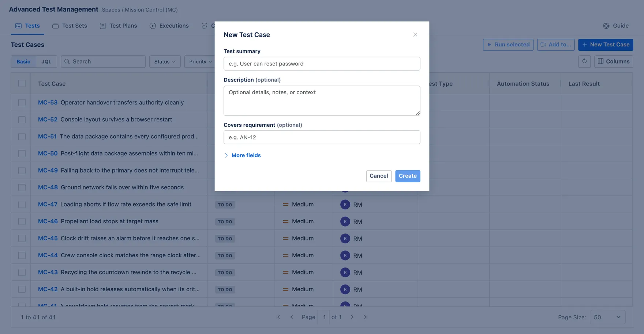Jump to the last page
The height and width of the screenshot is (334, 644).
366,317
